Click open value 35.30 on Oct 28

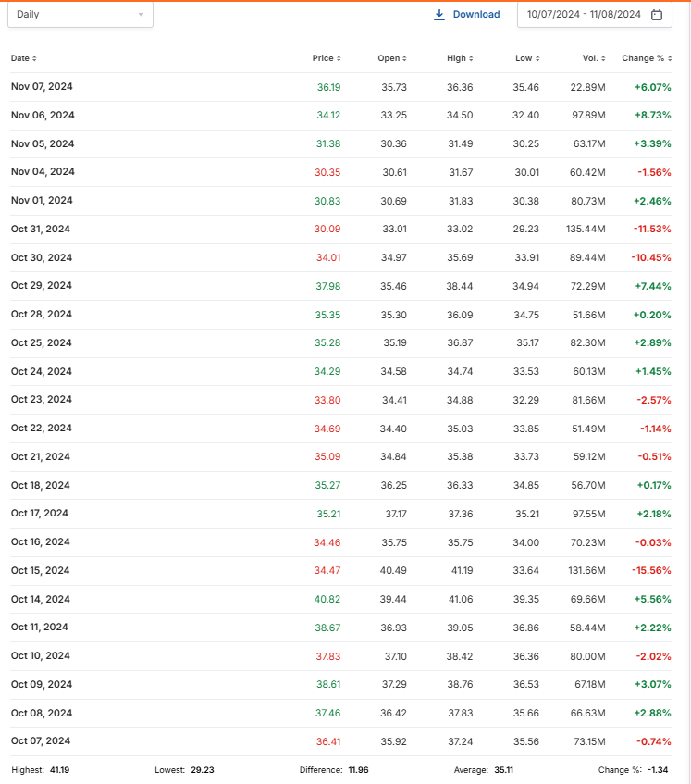394,315
